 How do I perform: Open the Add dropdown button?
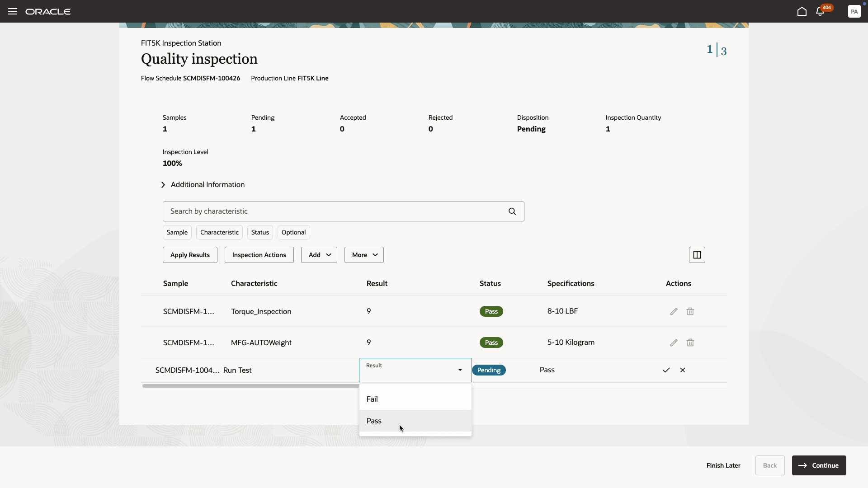click(319, 255)
